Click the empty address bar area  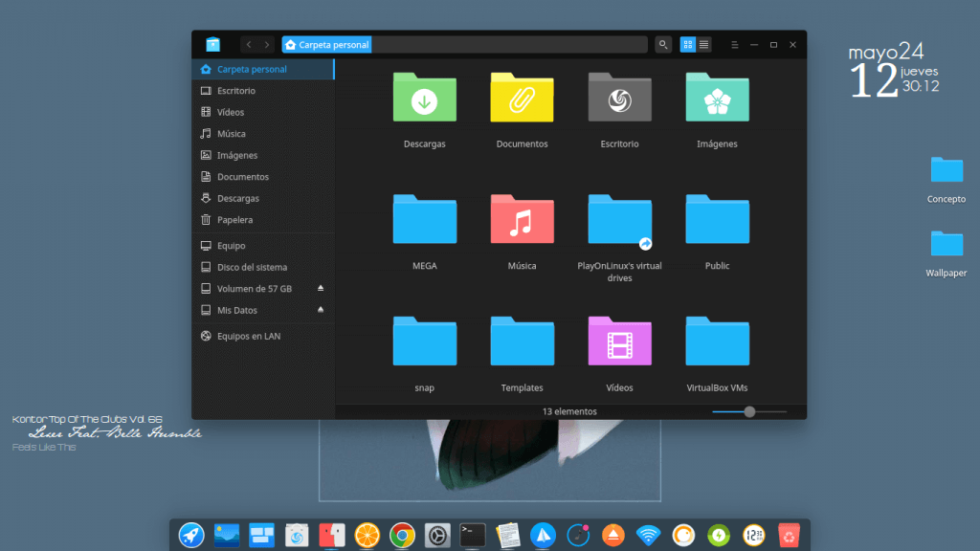[507, 45]
